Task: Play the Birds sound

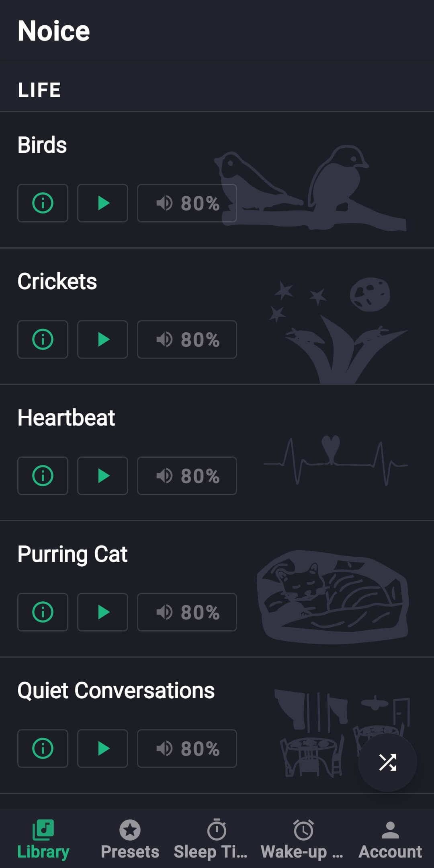Action: click(102, 203)
